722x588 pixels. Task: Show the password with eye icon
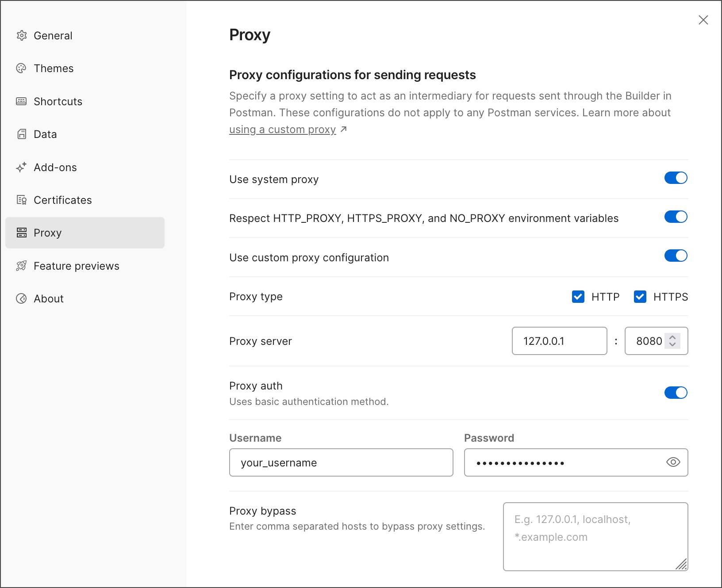click(673, 462)
